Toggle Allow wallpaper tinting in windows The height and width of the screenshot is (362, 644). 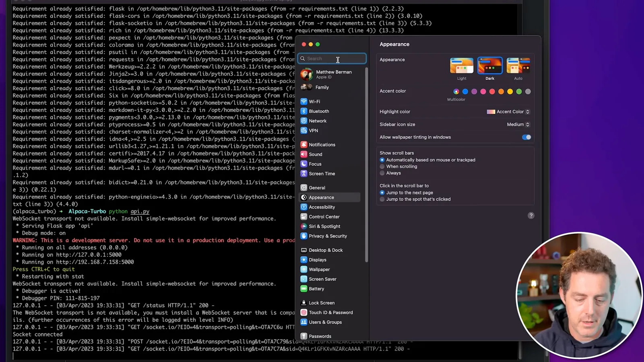click(x=526, y=137)
